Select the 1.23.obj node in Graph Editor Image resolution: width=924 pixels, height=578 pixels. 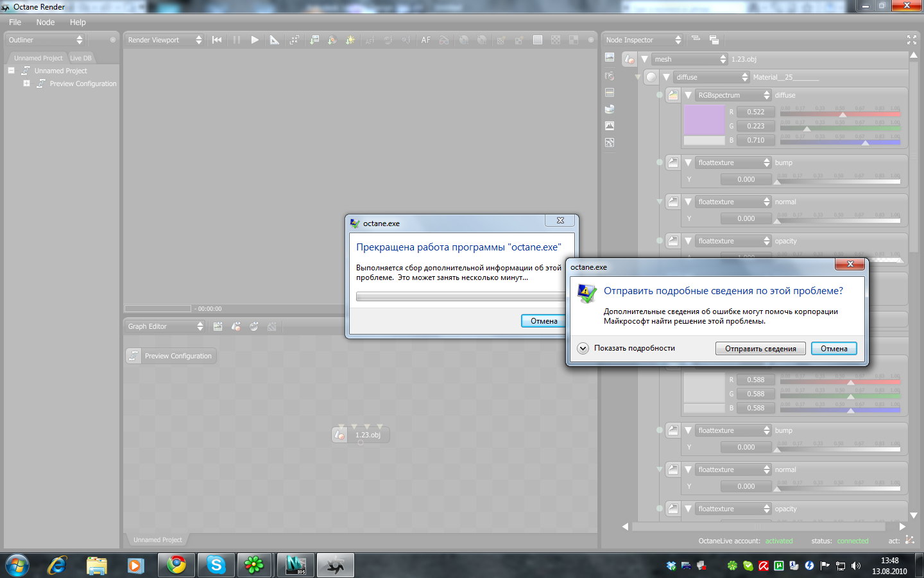point(361,435)
